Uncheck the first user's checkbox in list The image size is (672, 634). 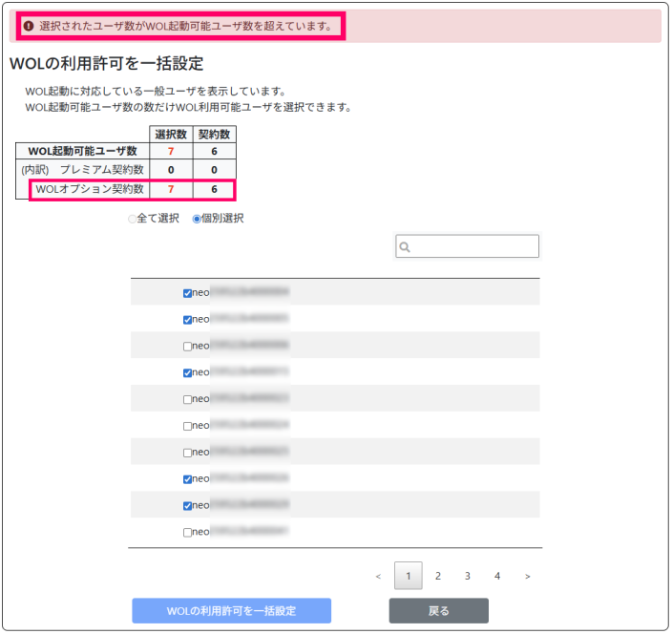click(x=187, y=292)
